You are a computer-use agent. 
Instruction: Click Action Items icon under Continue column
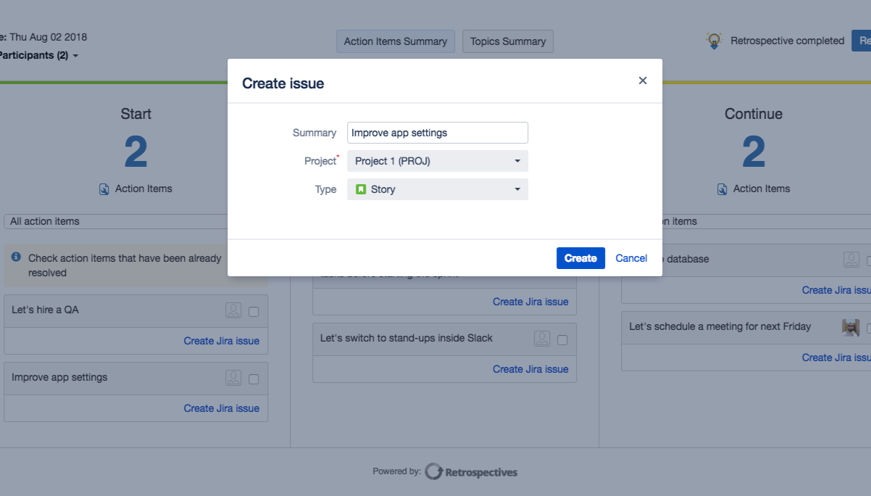pos(722,189)
